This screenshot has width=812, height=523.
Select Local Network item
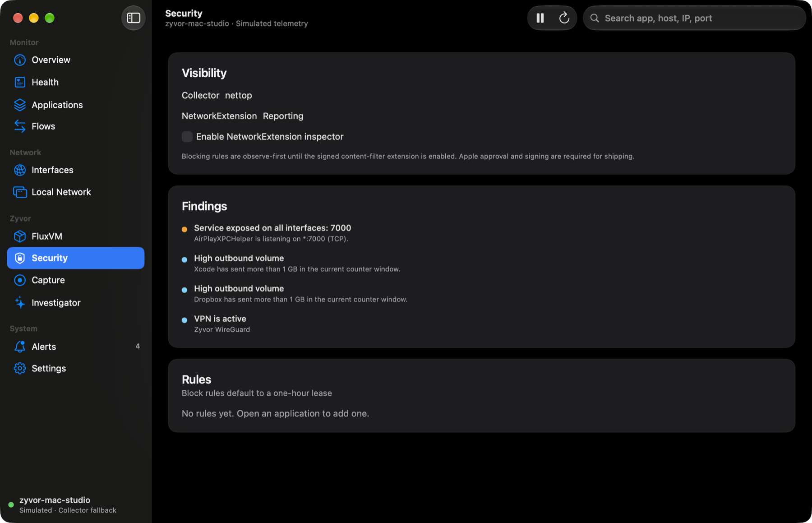point(76,192)
